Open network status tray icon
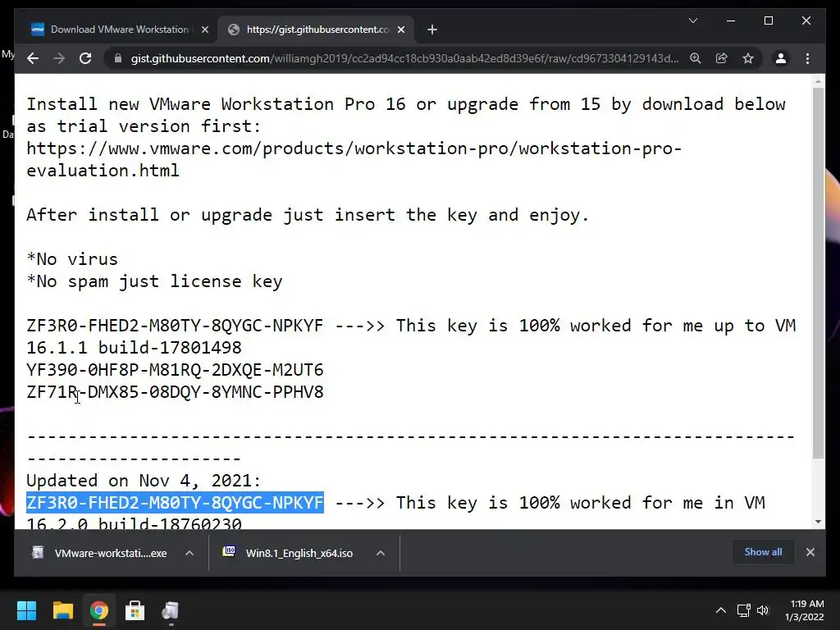 tap(743, 610)
